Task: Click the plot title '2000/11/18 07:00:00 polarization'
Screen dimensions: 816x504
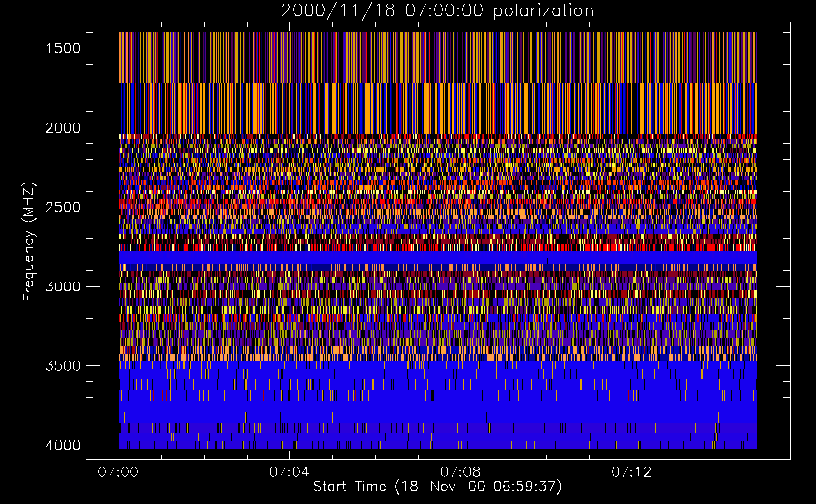Action: click(x=437, y=10)
